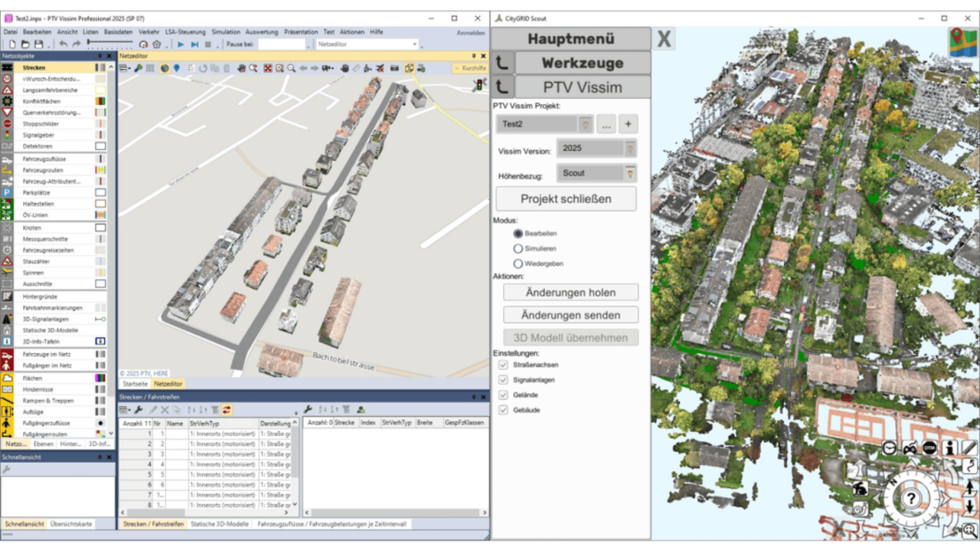Toggle background map globe icon in Netzeditor
The image size is (980, 551).
(x=164, y=68)
